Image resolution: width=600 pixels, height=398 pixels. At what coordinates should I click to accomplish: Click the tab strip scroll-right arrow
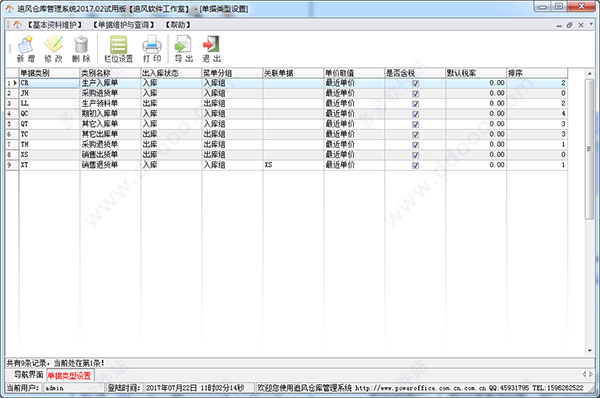[x=591, y=374]
